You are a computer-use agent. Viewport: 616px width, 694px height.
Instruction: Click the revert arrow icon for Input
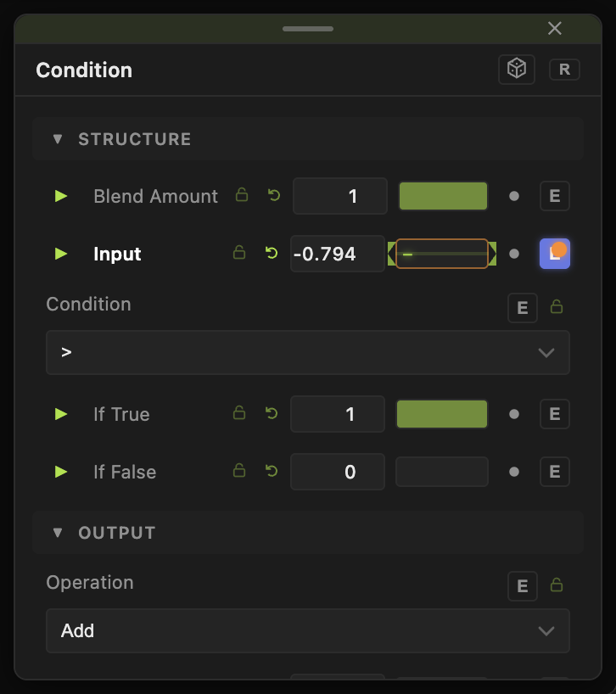pos(272,253)
